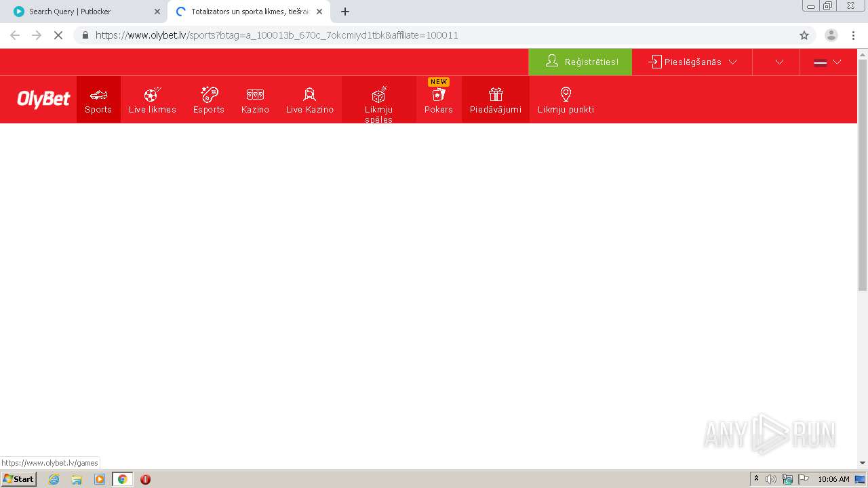Image resolution: width=868 pixels, height=488 pixels.
Task: Open the Piedāvājumi menu label
Action: [x=496, y=110]
